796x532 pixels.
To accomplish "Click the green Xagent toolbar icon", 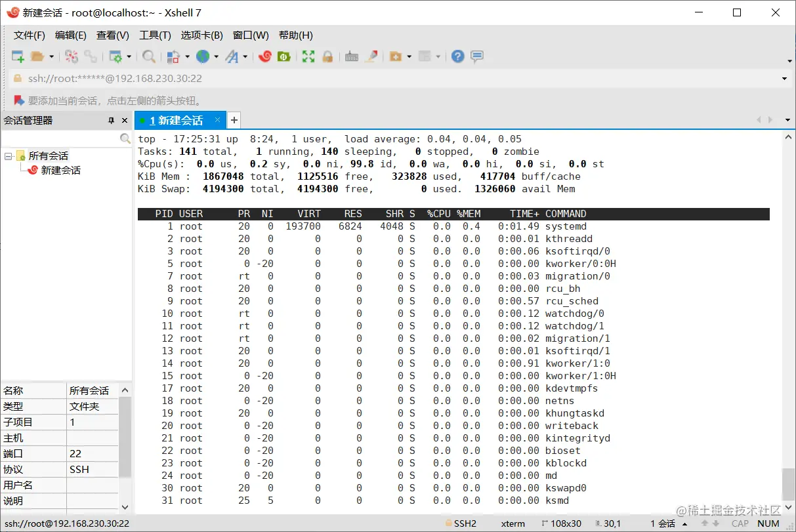I will coord(284,57).
